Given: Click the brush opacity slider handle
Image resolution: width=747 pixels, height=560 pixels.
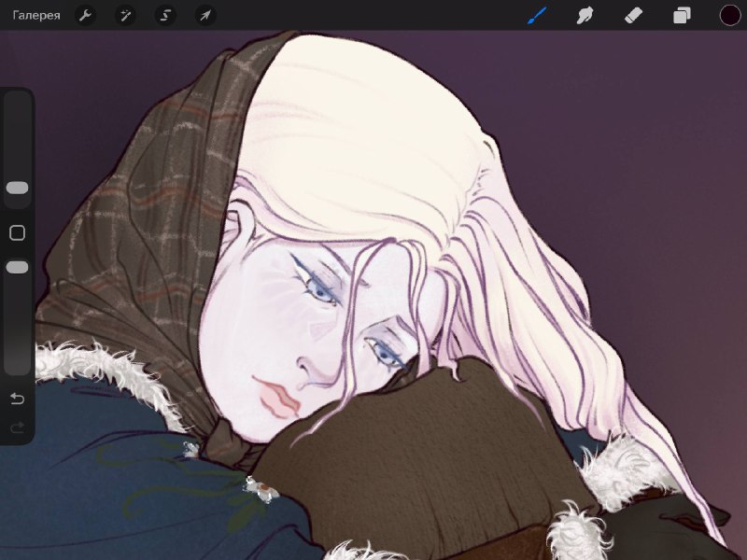Looking at the screenshot, I should 17,267.
